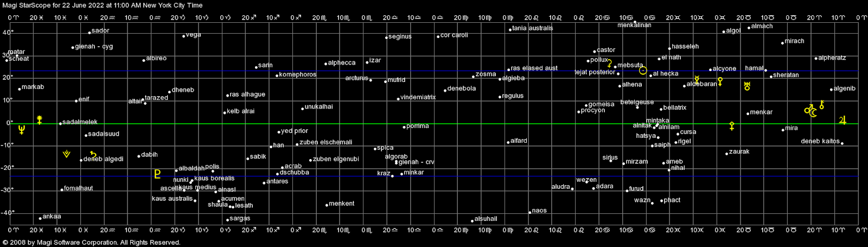Image resolution: width=868 pixels, height=247 pixels.
Task: Select the 'porrima' star label
Action: tap(417, 126)
